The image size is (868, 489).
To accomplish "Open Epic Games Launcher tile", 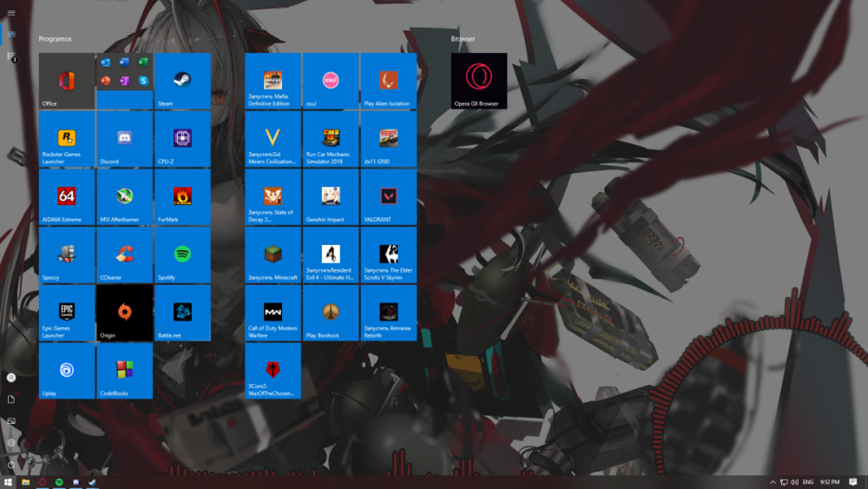I will tap(66, 314).
